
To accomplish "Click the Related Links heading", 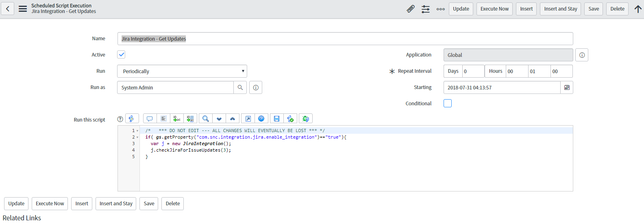I will (22, 218).
